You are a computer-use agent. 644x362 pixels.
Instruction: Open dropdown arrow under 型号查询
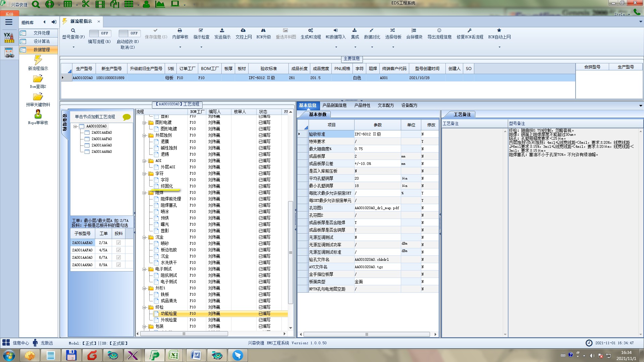coord(73,47)
